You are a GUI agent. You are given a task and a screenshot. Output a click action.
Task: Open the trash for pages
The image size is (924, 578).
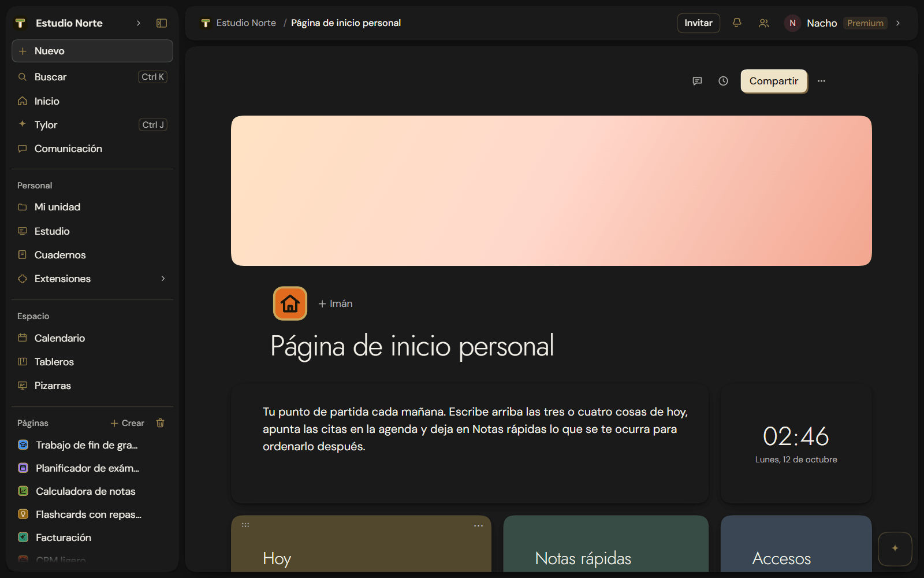pos(161,423)
